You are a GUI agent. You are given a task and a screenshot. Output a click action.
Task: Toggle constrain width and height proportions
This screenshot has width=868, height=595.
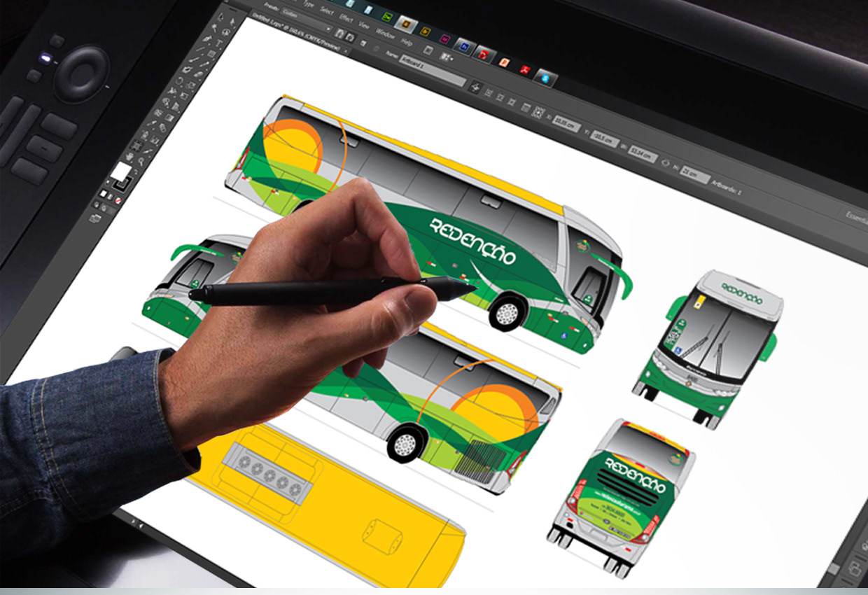pyautogui.click(x=665, y=163)
